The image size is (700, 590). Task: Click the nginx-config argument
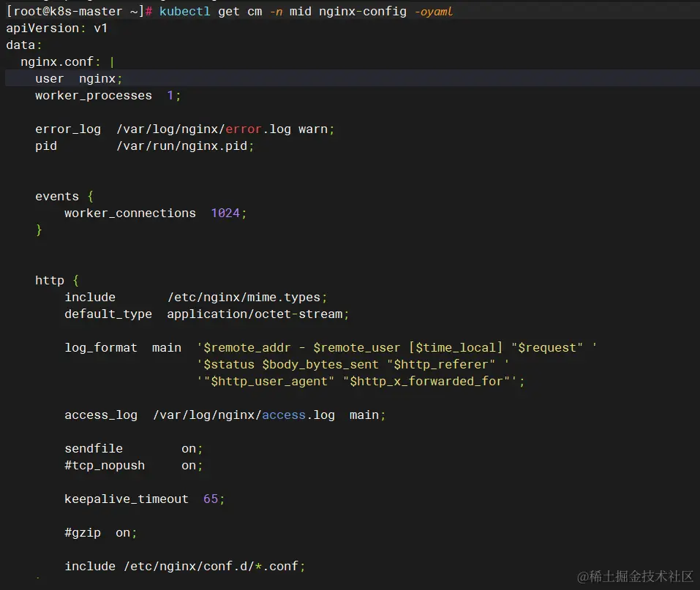pyautogui.click(x=363, y=11)
